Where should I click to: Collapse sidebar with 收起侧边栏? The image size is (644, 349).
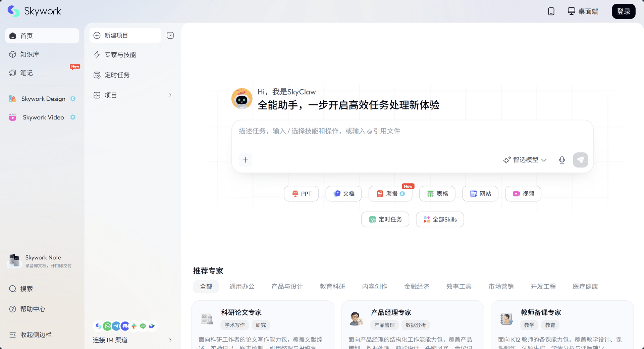coord(42,335)
